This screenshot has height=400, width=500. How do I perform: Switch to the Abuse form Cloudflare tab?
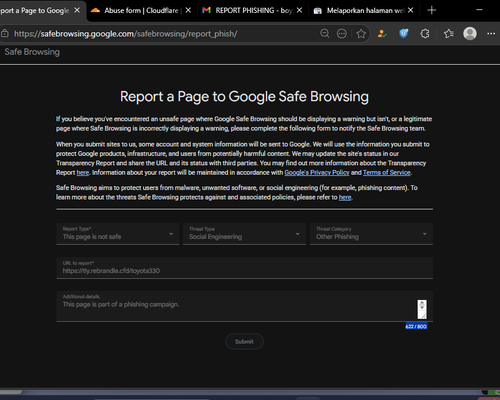141,10
